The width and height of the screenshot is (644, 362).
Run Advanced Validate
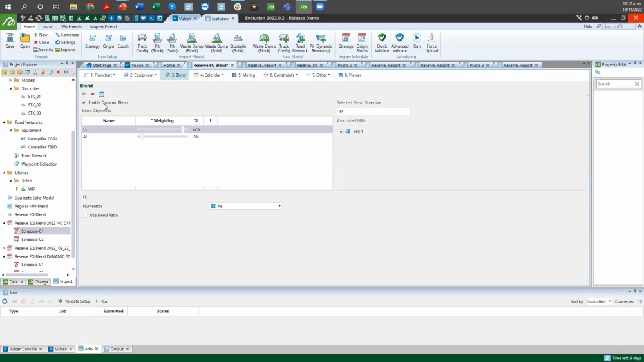[x=400, y=43]
